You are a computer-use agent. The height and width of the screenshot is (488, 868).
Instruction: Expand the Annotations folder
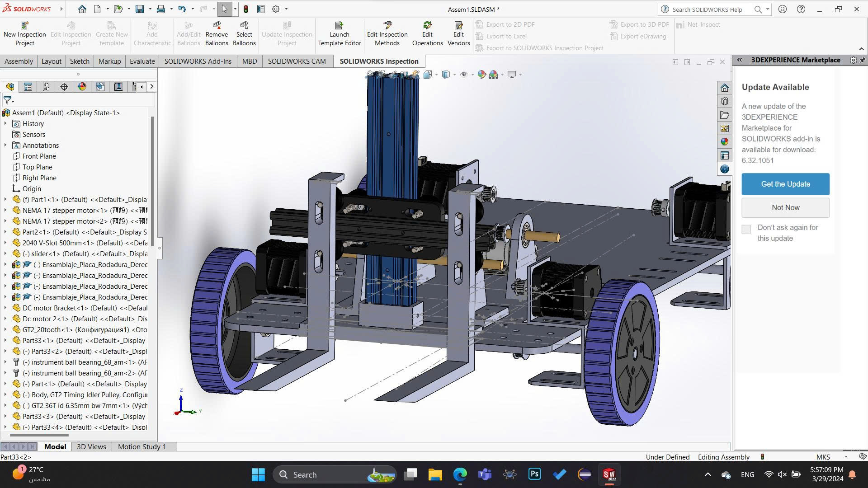pos(5,145)
